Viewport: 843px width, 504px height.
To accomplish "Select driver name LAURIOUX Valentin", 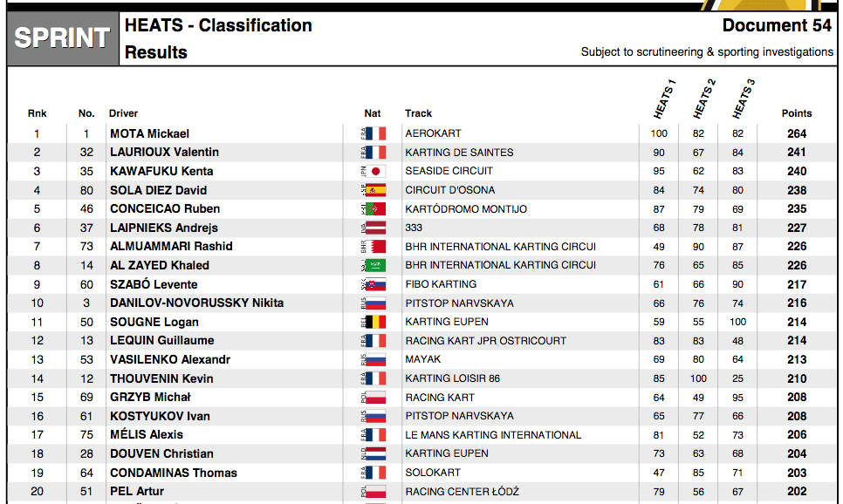I will pos(164,153).
